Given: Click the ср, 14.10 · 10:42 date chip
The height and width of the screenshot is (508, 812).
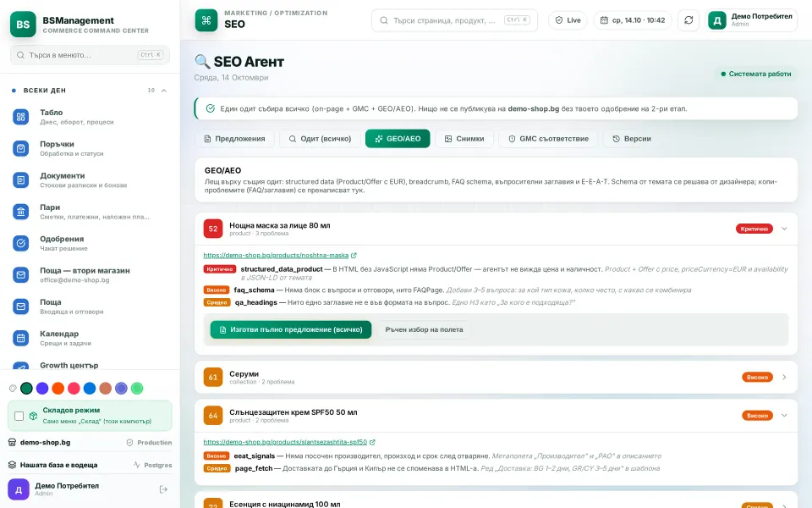Looking at the screenshot, I should coord(633,20).
